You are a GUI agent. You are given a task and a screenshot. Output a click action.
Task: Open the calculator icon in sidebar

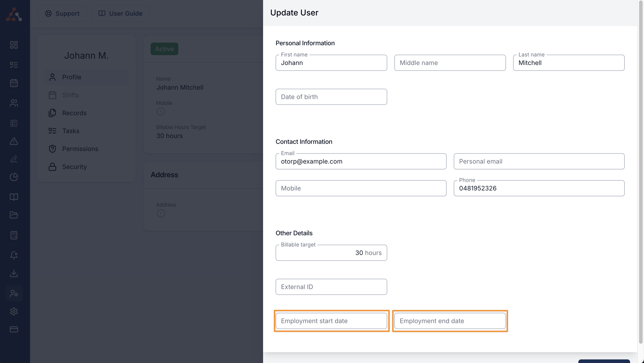coord(14,235)
